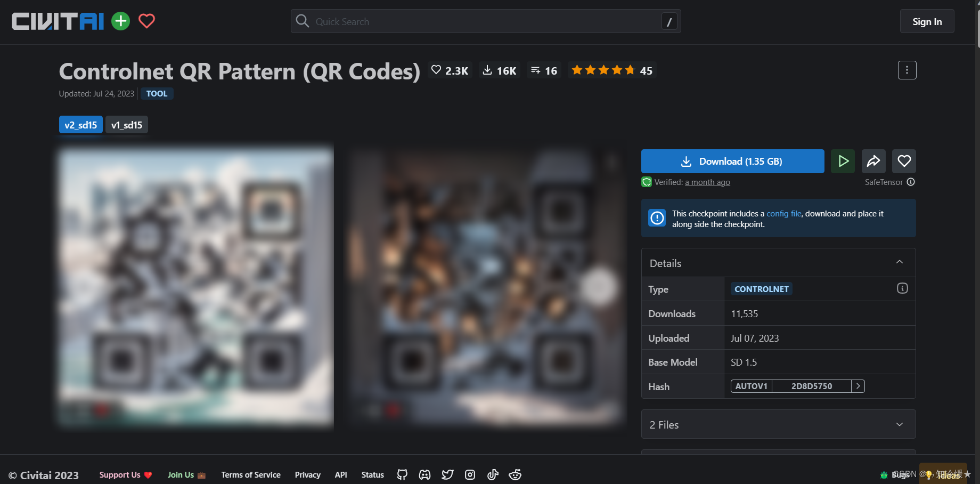Click the CONTROLNET type badge
The image size is (980, 484).
(762, 289)
